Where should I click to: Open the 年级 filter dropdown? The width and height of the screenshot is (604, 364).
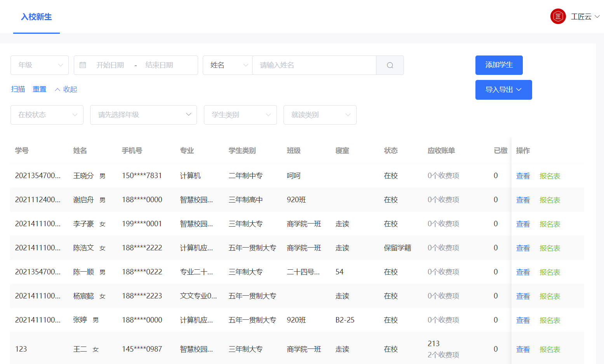[39, 65]
